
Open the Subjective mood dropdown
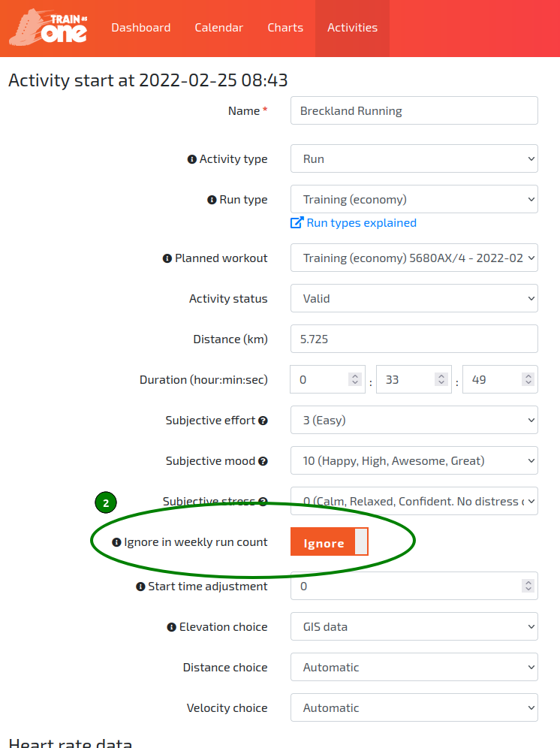414,461
